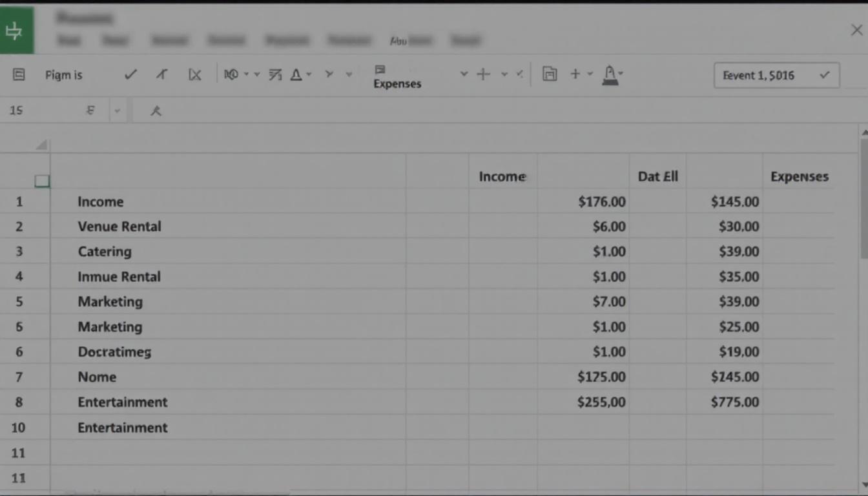Open the dropdown beside underlined A icon

309,75
